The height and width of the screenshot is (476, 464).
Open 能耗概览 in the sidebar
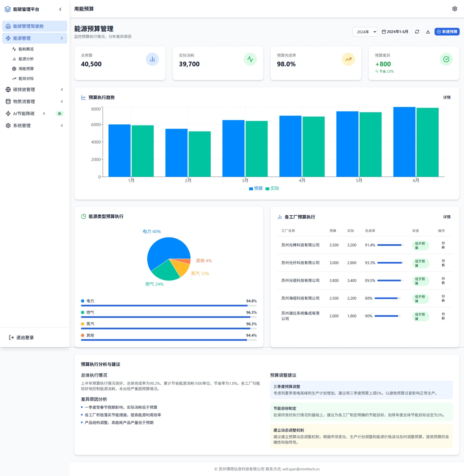26,49
